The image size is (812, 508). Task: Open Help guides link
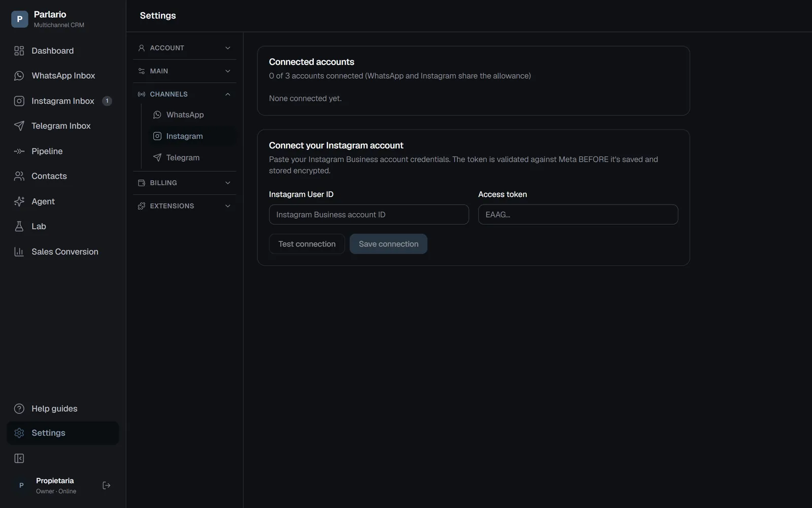[x=63, y=409]
